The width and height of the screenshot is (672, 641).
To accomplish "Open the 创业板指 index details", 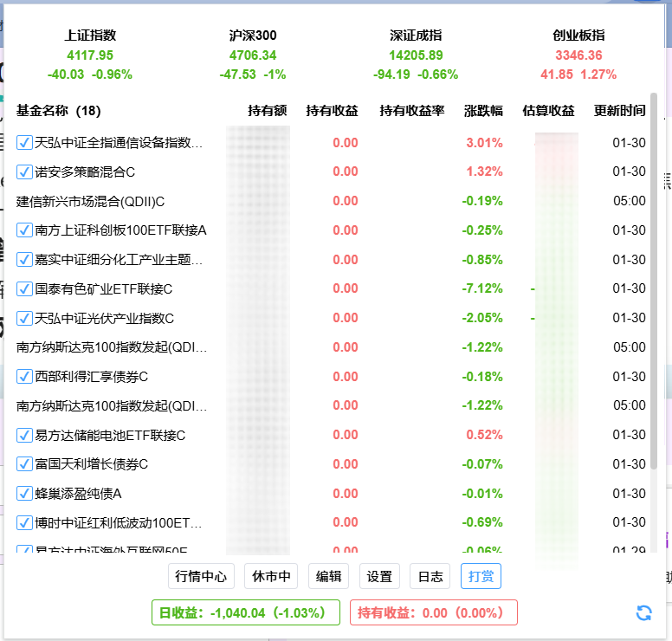I will click(x=578, y=55).
